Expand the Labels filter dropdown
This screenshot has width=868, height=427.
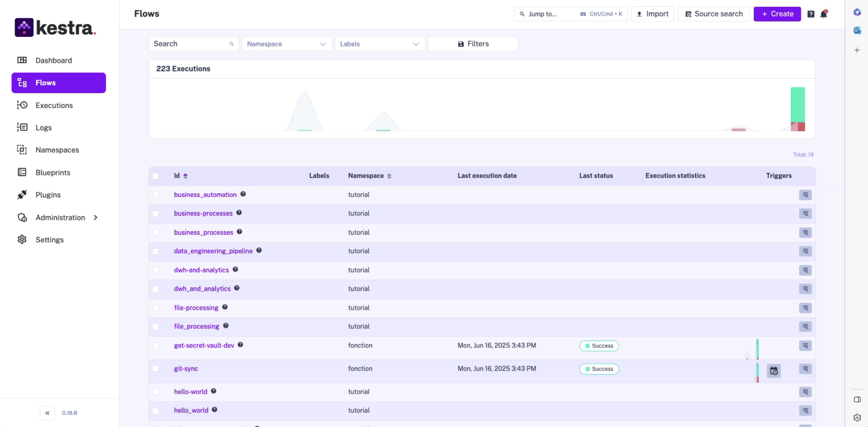380,44
